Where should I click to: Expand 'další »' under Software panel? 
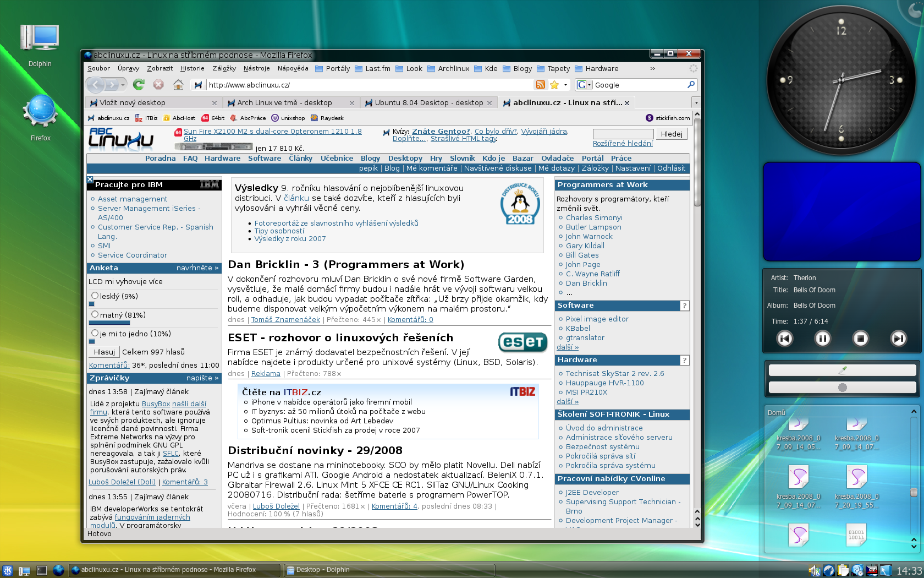click(568, 347)
